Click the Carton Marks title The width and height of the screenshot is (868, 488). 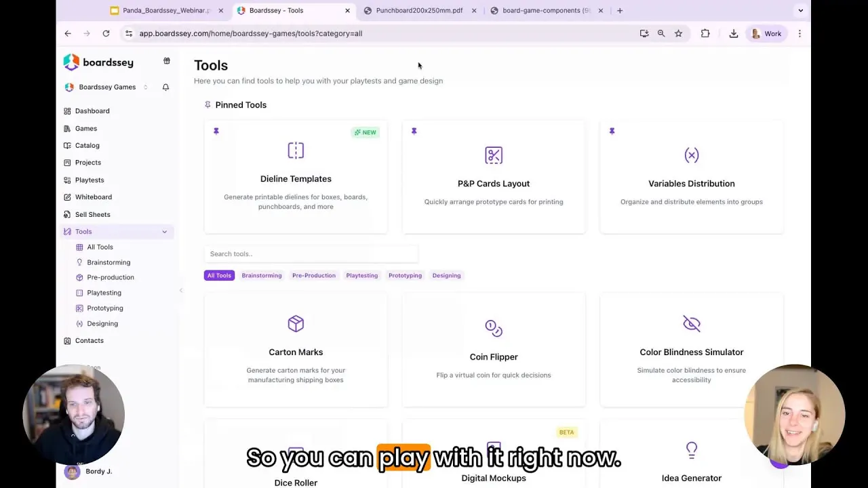[296, 352]
